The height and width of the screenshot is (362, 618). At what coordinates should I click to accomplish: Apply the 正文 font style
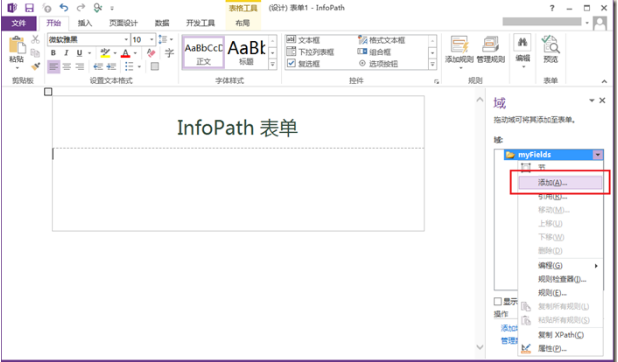coord(203,52)
